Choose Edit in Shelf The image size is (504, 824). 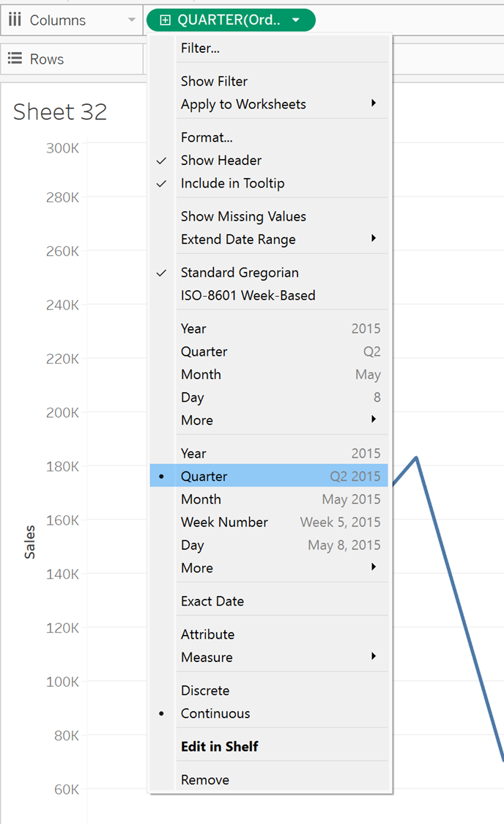point(220,746)
